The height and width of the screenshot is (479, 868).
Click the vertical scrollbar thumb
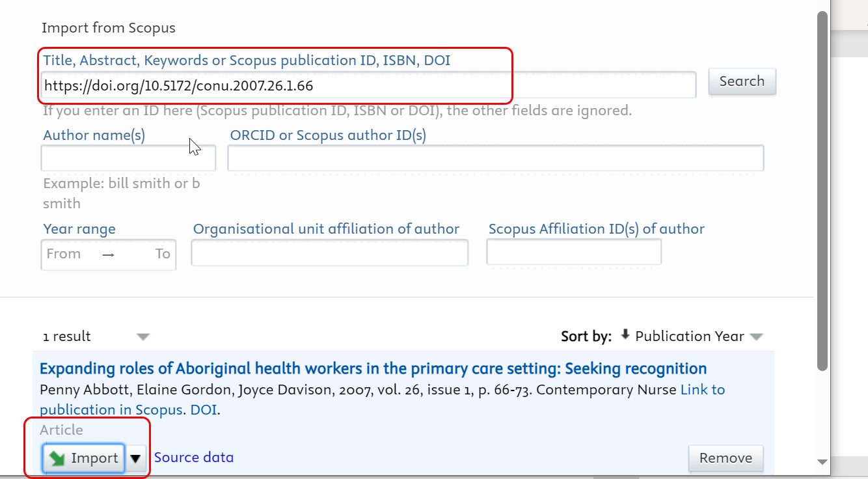coord(822,189)
